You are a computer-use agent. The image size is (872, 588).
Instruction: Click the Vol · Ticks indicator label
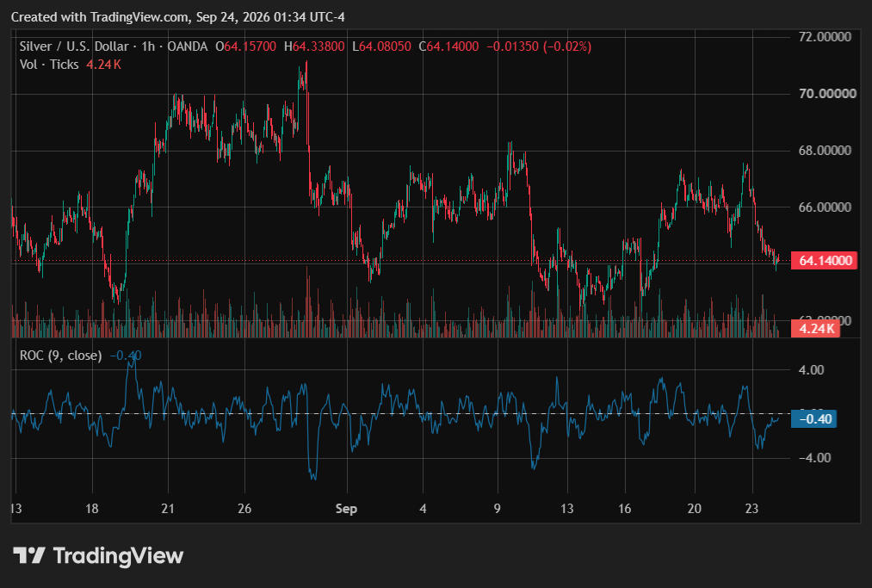(49, 65)
